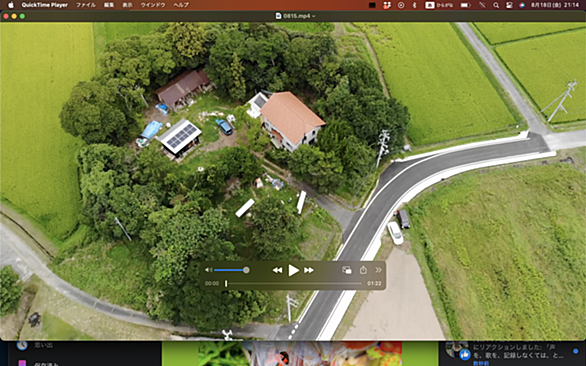Screen dimensions: 586x366
Task: Open the ヘルプ menu
Action: (x=181, y=5)
